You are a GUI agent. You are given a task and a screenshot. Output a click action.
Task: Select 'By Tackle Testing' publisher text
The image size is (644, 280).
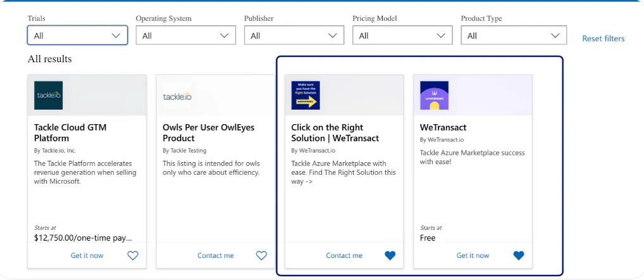click(x=185, y=151)
